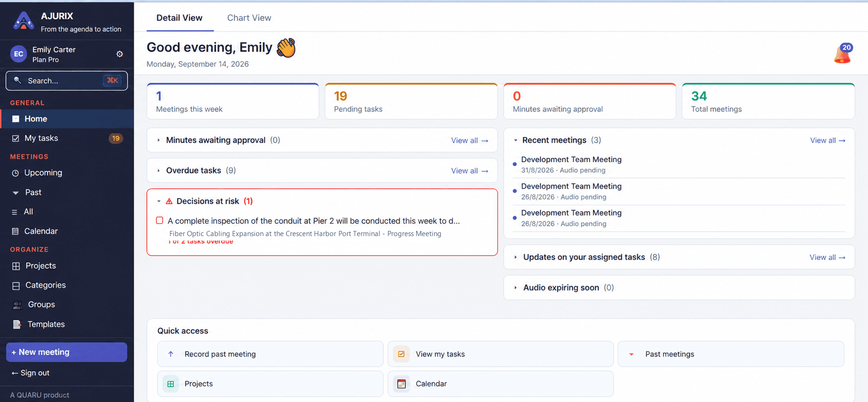
Task: Click the Groups people icon
Action: (17, 305)
